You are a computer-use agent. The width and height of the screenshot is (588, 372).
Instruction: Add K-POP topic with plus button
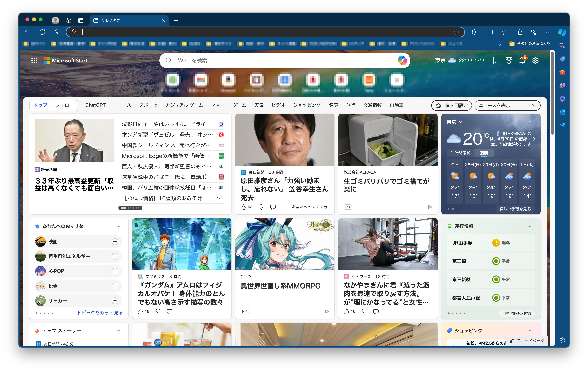pos(115,271)
